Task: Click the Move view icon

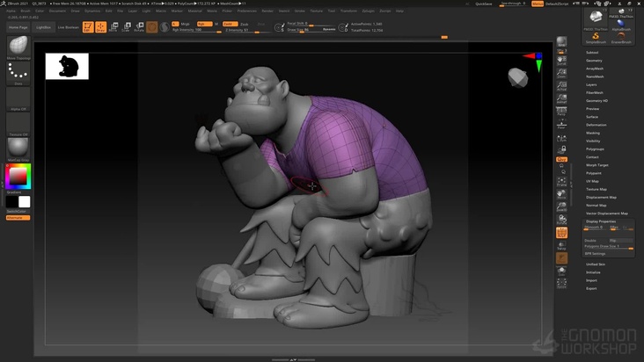Action: tap(561, 194)
